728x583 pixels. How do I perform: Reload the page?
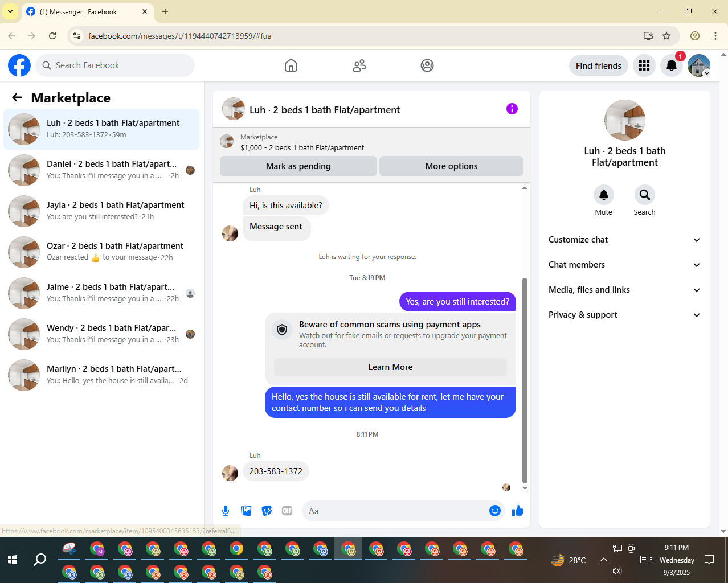point(52,36)
